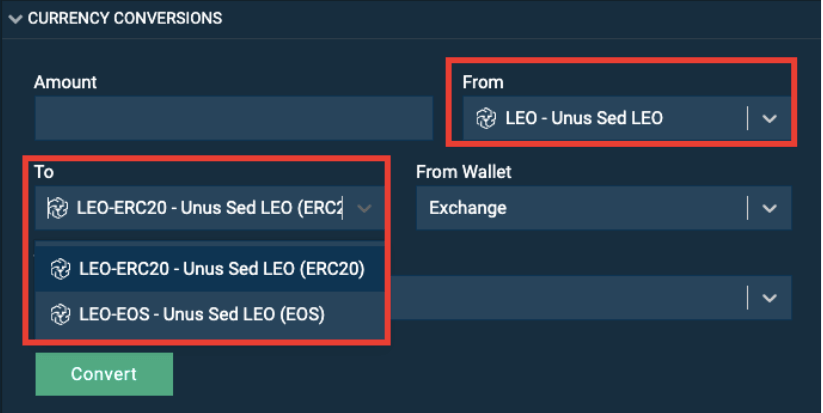
Task: Click LEO coin icon in From field
Action: (486, 118)
